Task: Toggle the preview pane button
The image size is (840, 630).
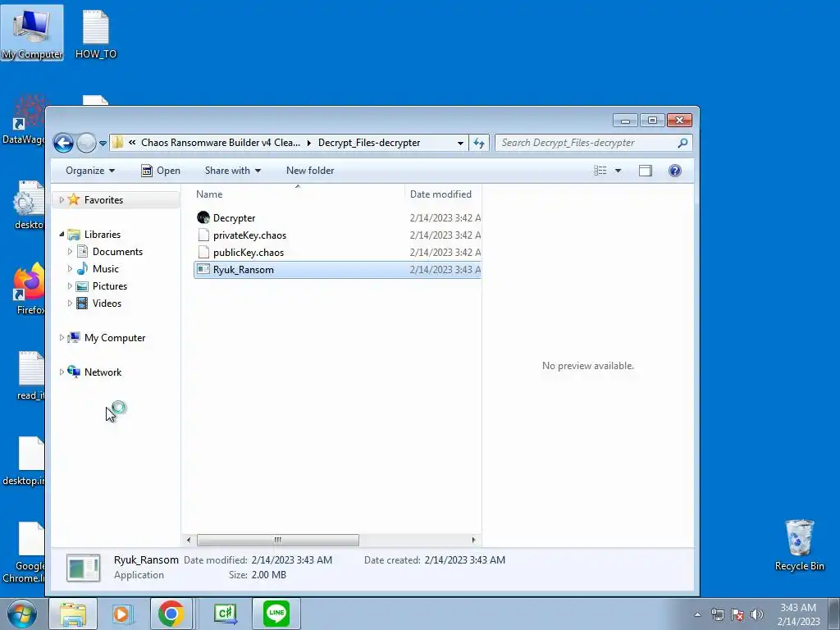Action: (x=646, y=171)
